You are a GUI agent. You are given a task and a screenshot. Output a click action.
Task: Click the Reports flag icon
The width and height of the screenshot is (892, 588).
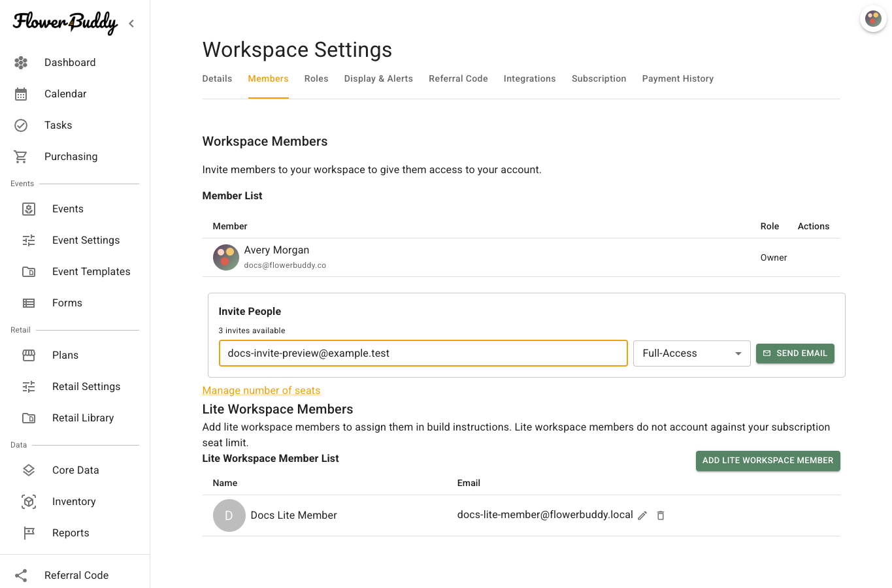(x=29, y=533)
